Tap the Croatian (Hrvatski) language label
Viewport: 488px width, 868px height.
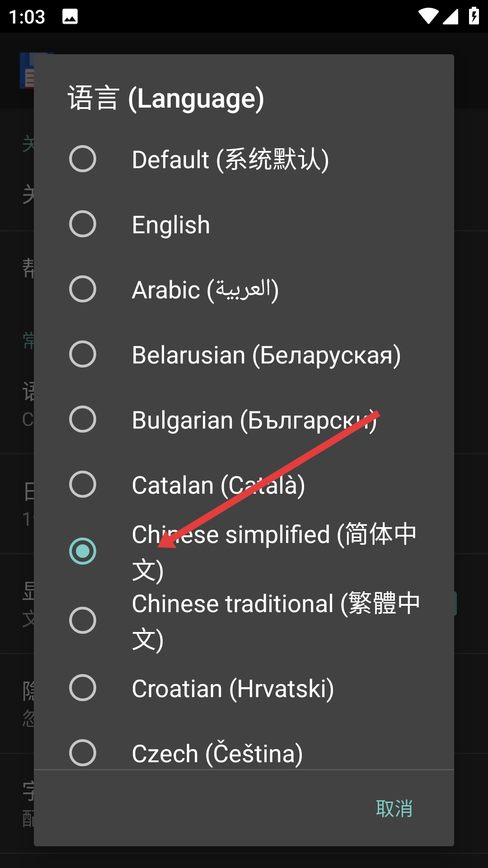233,689
